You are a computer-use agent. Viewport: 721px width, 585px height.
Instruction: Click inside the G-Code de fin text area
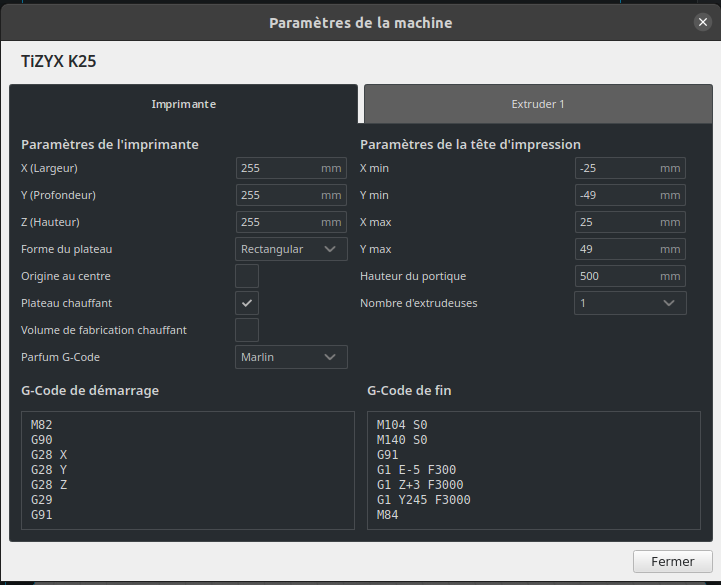533,470
